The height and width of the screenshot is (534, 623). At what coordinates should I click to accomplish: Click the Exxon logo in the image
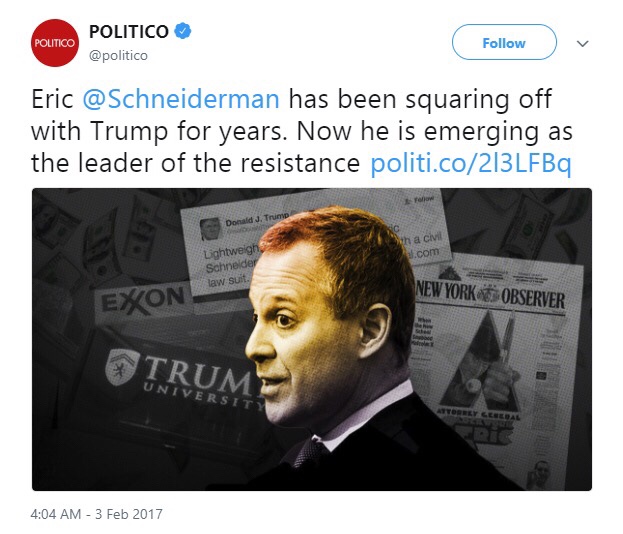(x=141, y=297)
